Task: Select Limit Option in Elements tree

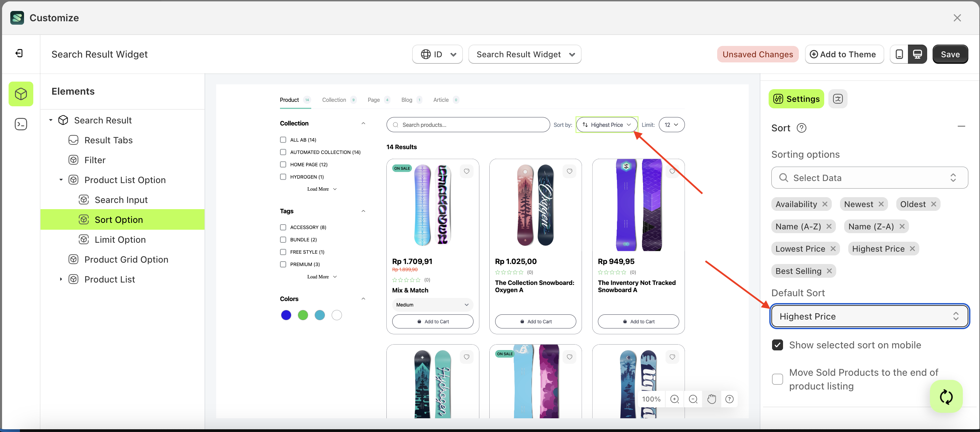Action: pyautogui.click(x=120, y=240)
